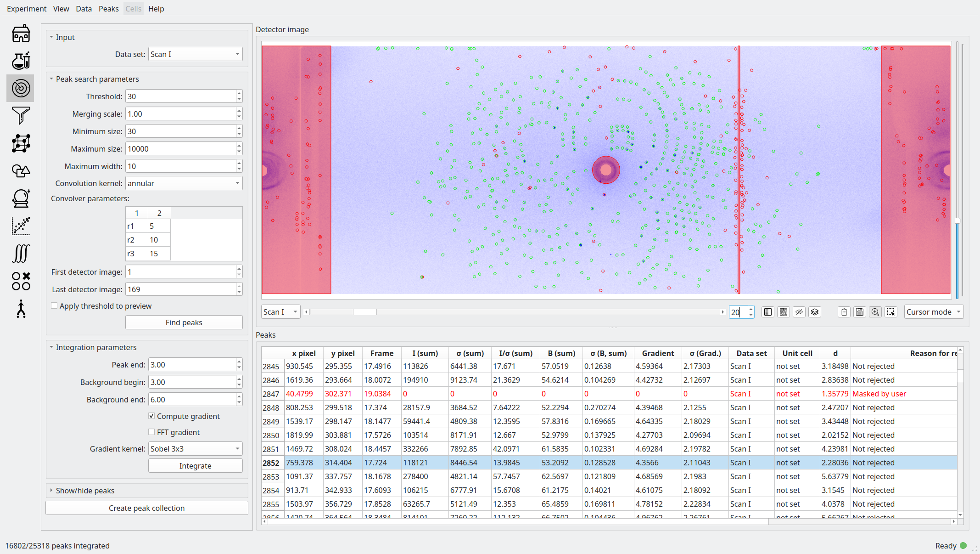Viewport: 980px width, 554px height.
Task: Select the unit cell lattice icon
Action: pyautogui.click(x=21, y=143)
